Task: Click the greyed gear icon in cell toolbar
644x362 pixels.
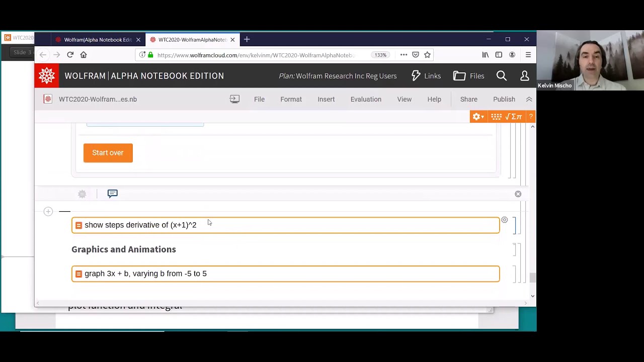Action: click(82, 194)
